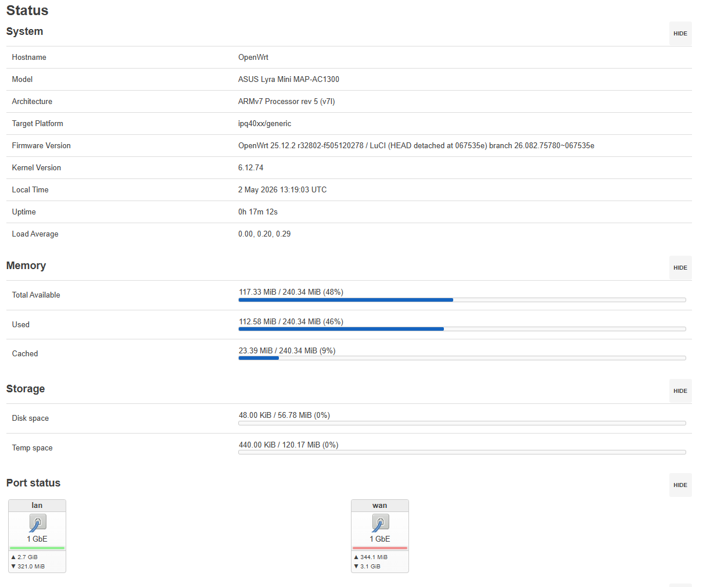The height and width of the screenshot is (587, 728).
Task: Click the Temp space usage bar
Action: tap(462, 452)
